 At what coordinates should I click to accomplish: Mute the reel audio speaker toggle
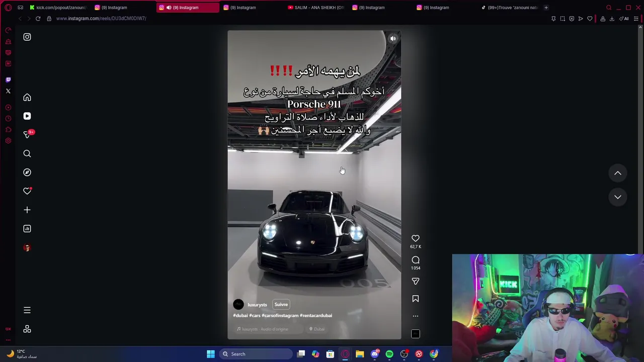pyautogui.click(x=393, y=38)
